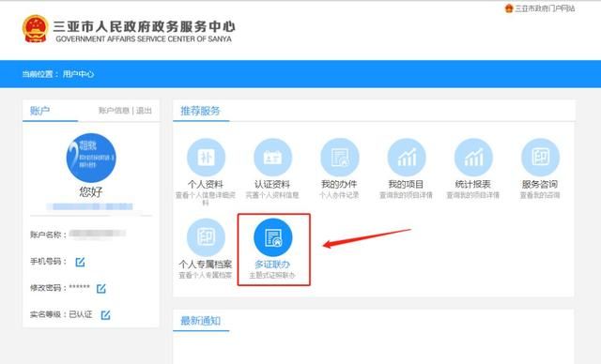Image resolution: width=601 pixels, height=364 pixels.
Task: Open the 三亚市政府门户网站 link
Action: [x=545, y=8]
